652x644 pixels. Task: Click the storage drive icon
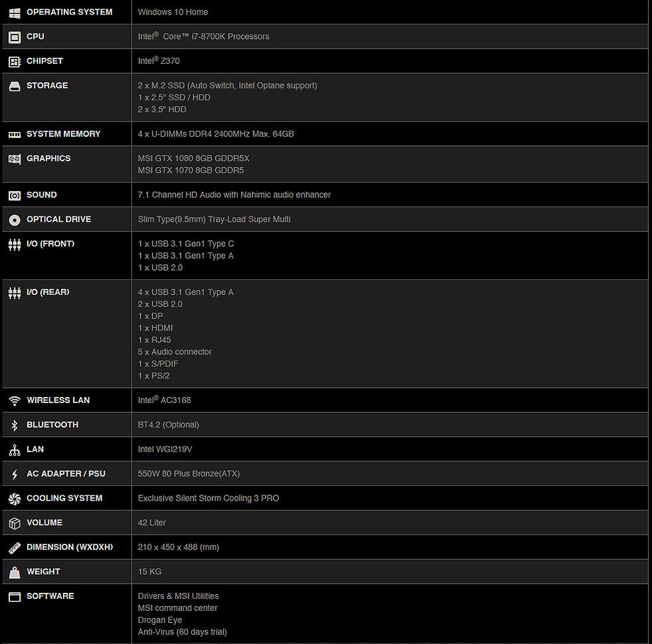pyautogui.click(x=15, y=86)
